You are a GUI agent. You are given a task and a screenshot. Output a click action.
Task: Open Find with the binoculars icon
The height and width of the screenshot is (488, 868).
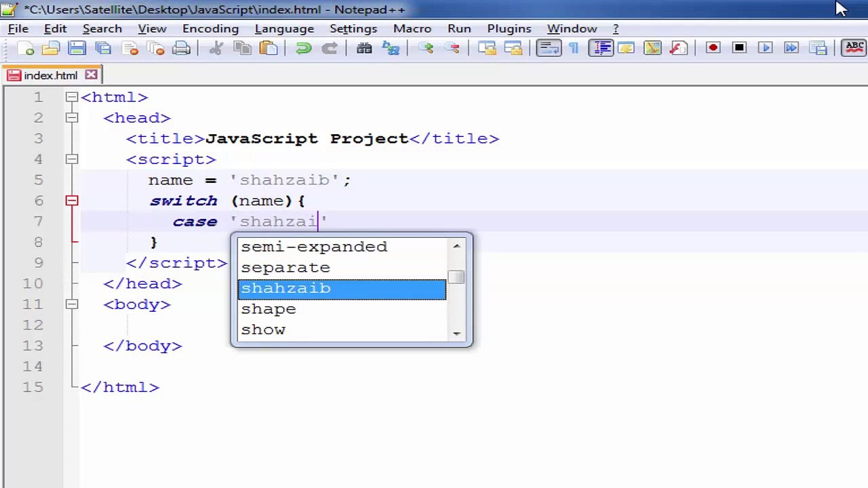pos(364,48)
